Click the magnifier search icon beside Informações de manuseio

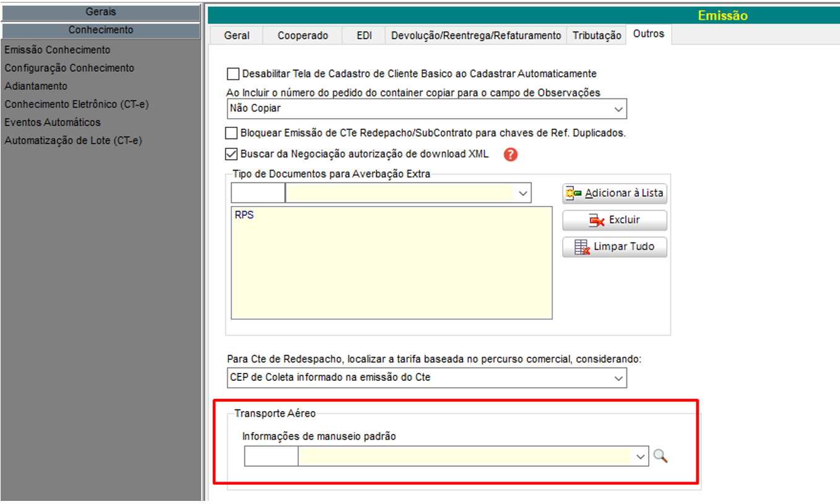click(x=660, y=456)
